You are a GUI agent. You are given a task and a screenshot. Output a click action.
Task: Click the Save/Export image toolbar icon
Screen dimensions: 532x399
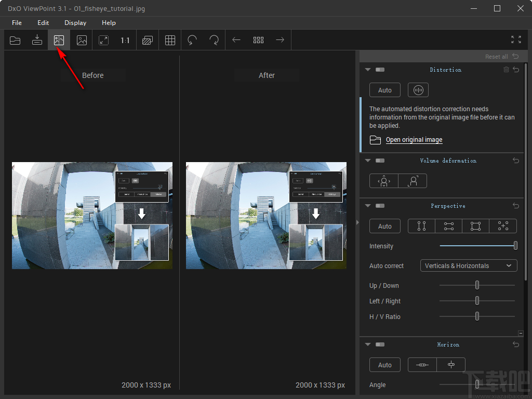point(37,40)
